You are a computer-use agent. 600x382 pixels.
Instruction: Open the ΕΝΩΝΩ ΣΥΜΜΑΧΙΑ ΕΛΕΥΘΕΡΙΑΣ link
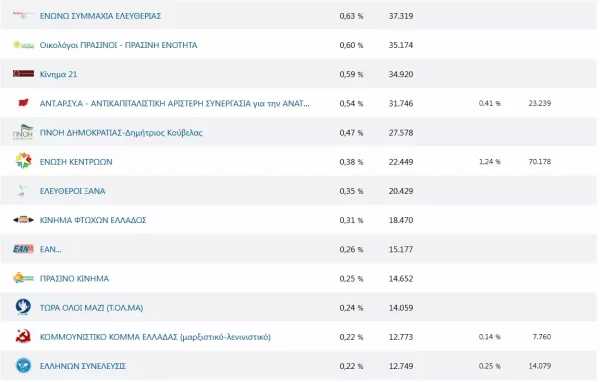click(x=100, y=16)
